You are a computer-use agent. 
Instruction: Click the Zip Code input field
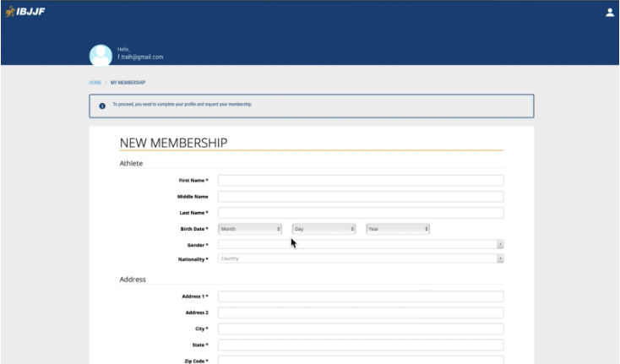coord(361,360)
